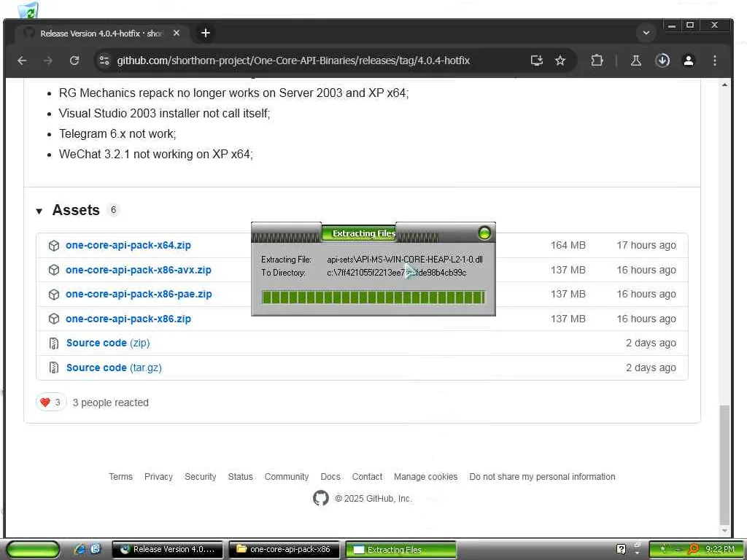Click the extraction progress bar
The image size is (747, 560).
pos(373,297)
